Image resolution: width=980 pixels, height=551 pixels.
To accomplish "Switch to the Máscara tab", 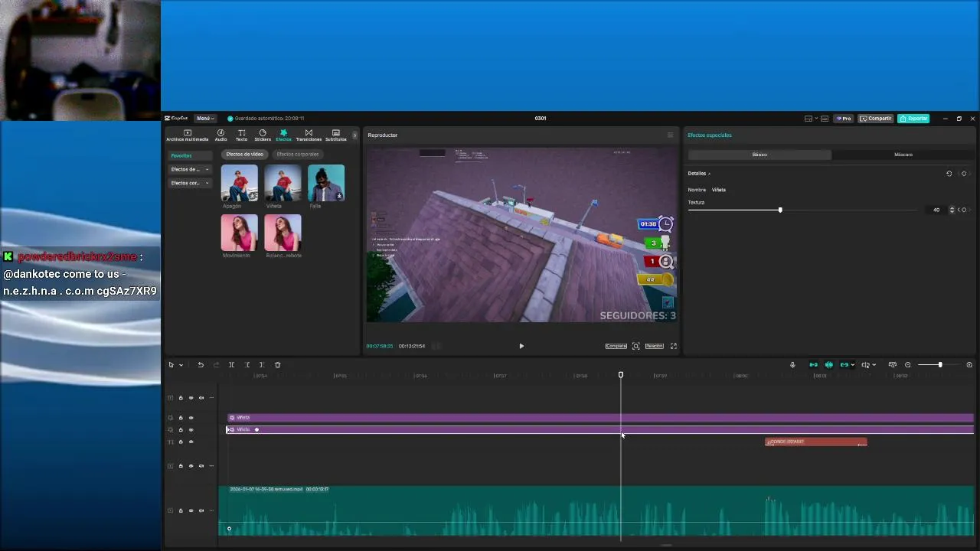I will tap(903, 155).
